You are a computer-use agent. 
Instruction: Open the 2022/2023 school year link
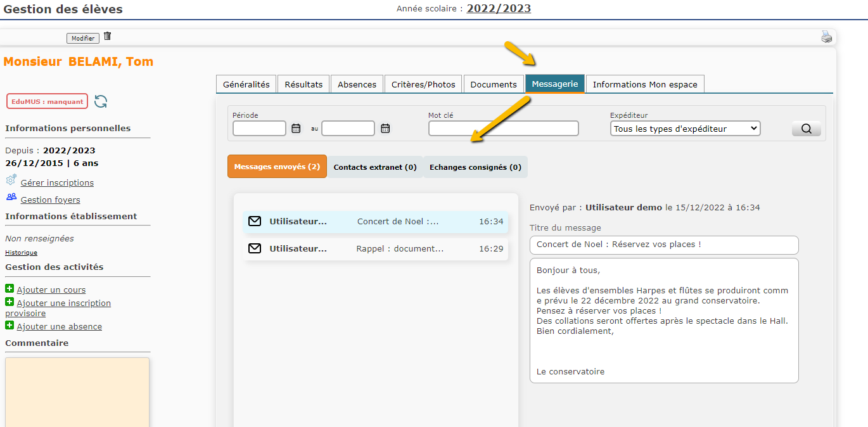pos(499,8)
